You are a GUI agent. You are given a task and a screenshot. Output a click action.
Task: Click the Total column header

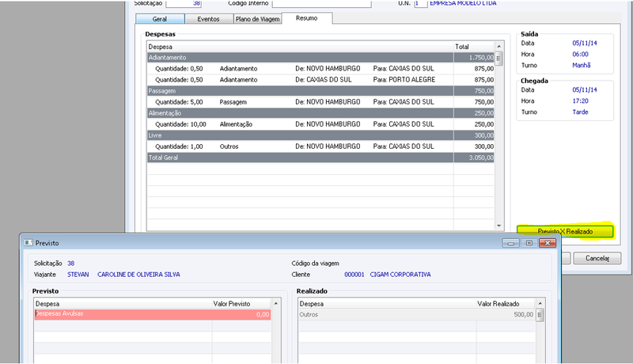tap(474, 47)
